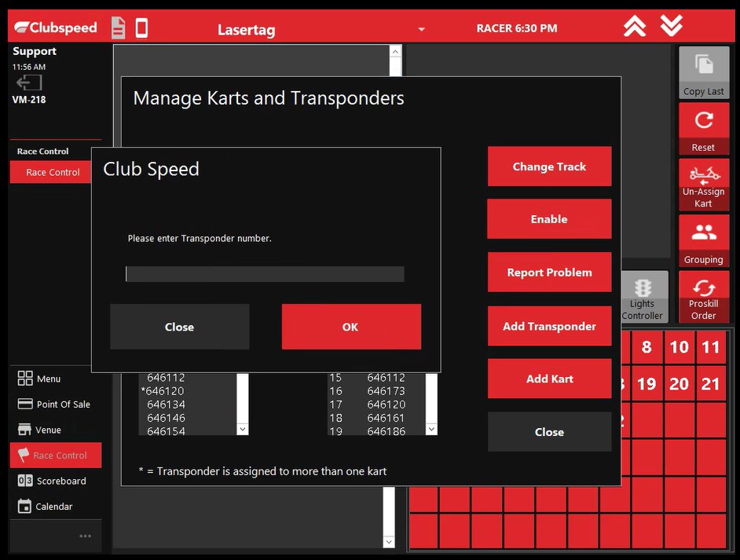Focus the Transponder number input field
The width and height of the screenshot is (740, 560).
265,274
